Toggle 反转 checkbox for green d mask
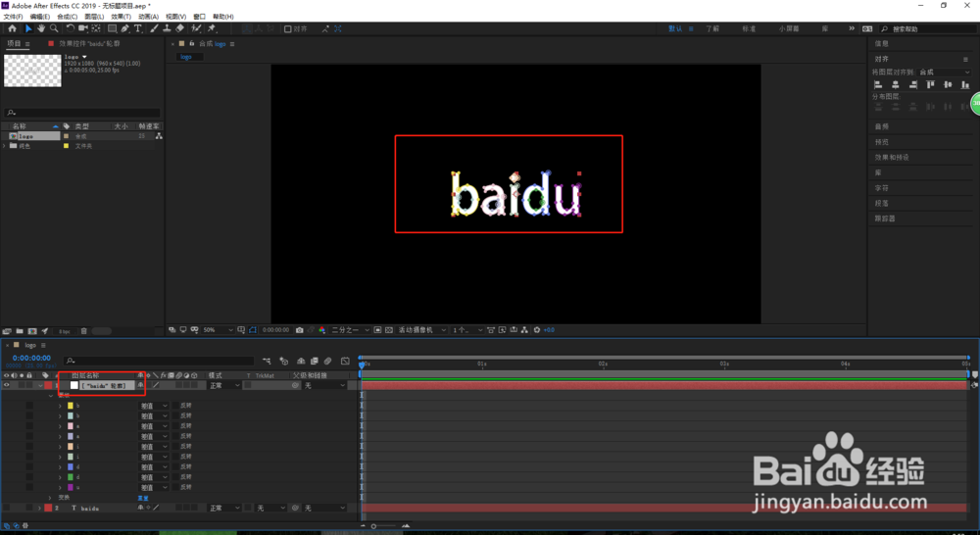The height and width of the screenshot is (535, 980). 175,477
